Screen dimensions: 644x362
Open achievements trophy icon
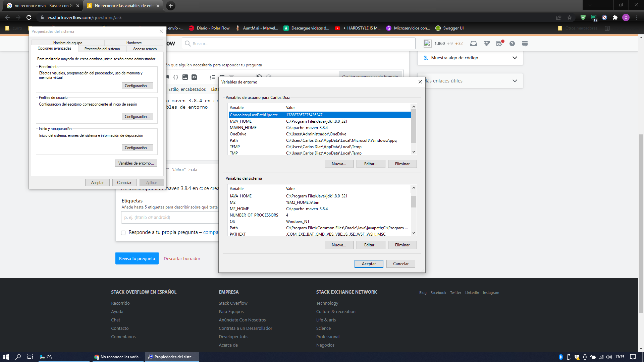coord(487,44)
